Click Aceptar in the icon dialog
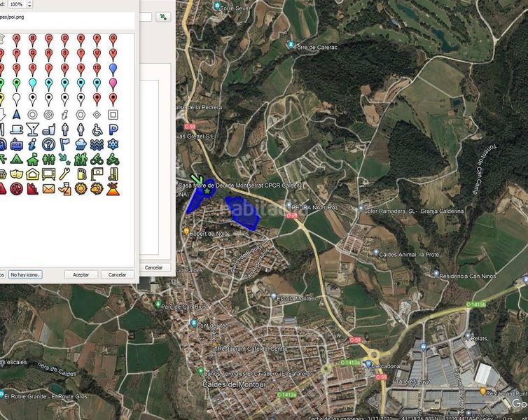The width and height of the screenshot is (528, 420). (x=81, y=274)
